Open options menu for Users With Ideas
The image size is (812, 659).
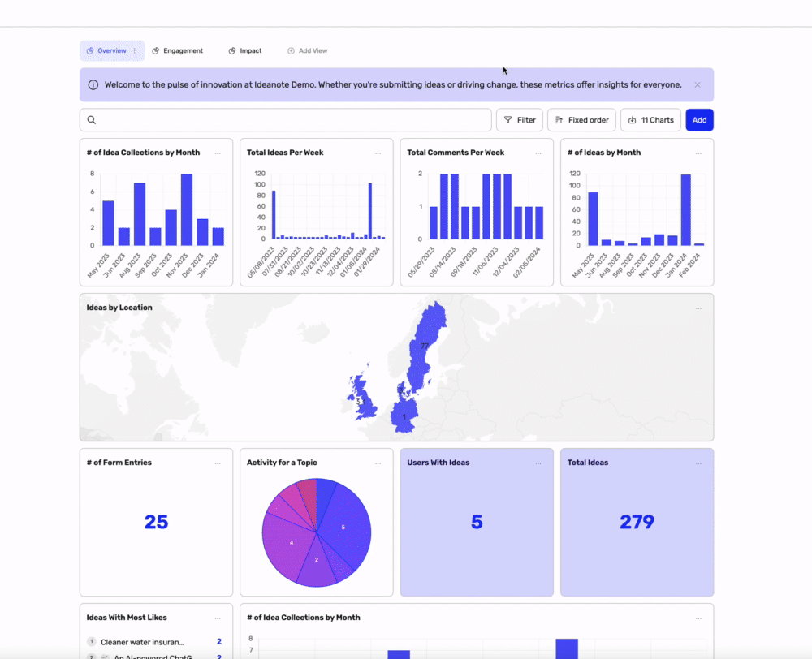point(538,463)
